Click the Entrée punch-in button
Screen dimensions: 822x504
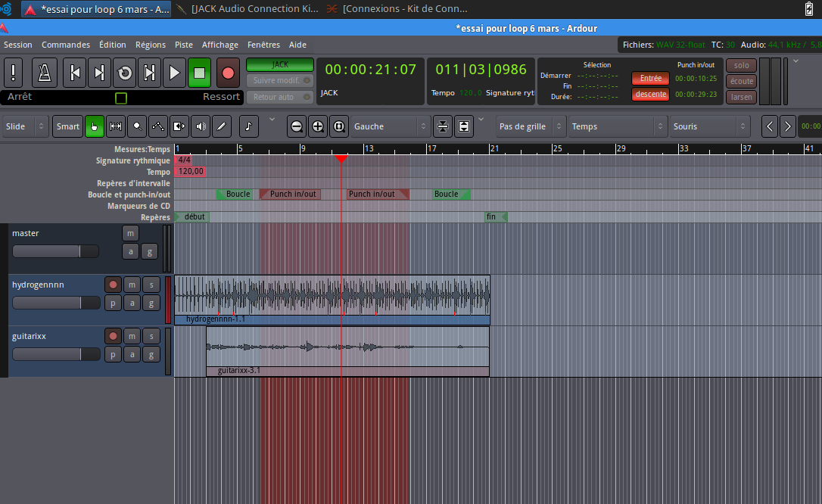(650, 79)
